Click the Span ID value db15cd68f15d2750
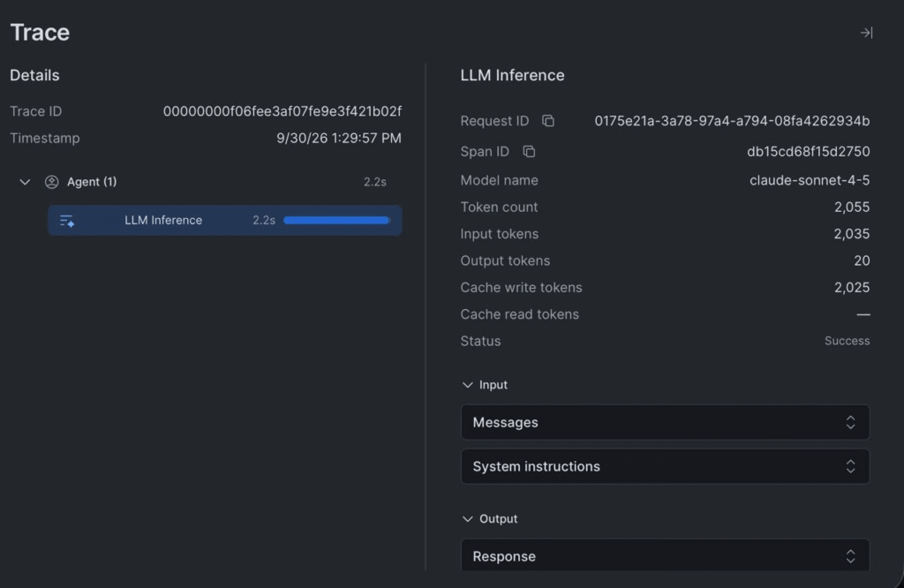Image resolution: width=904 pixels, height=588 pixels. [809, 152]
